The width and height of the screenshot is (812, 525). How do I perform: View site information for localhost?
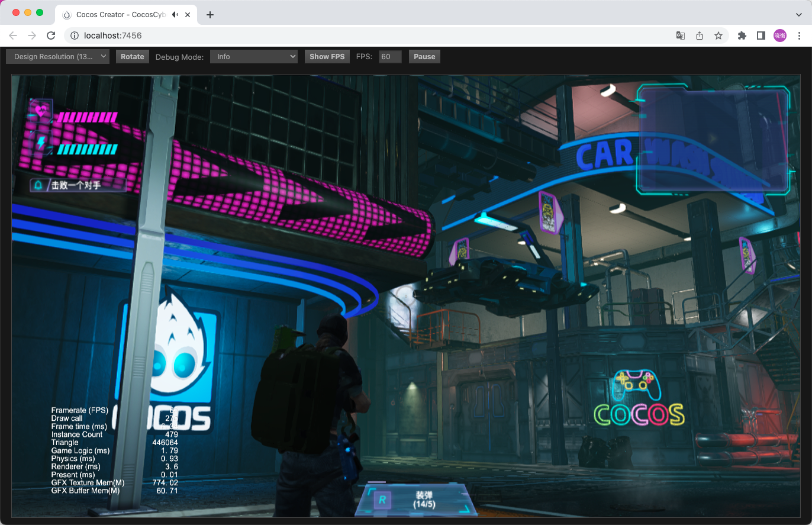click(x=75, y=36)
